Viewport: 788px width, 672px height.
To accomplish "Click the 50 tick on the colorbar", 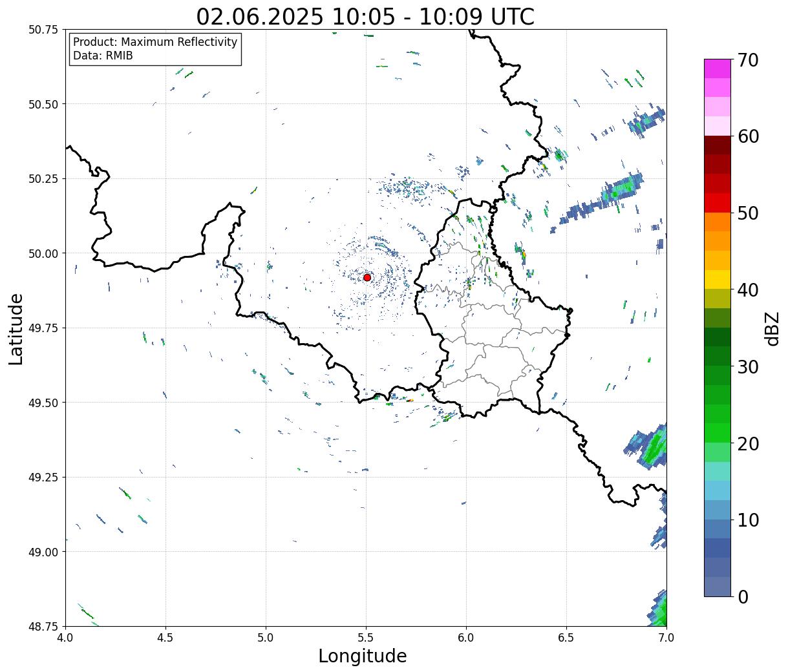I will click(747, 213).
